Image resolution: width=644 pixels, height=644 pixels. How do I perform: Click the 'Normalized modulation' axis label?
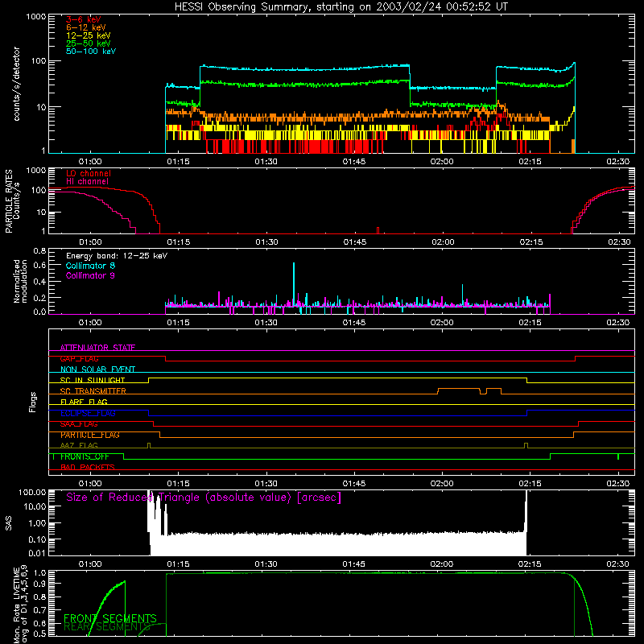(x=20, y=281)
